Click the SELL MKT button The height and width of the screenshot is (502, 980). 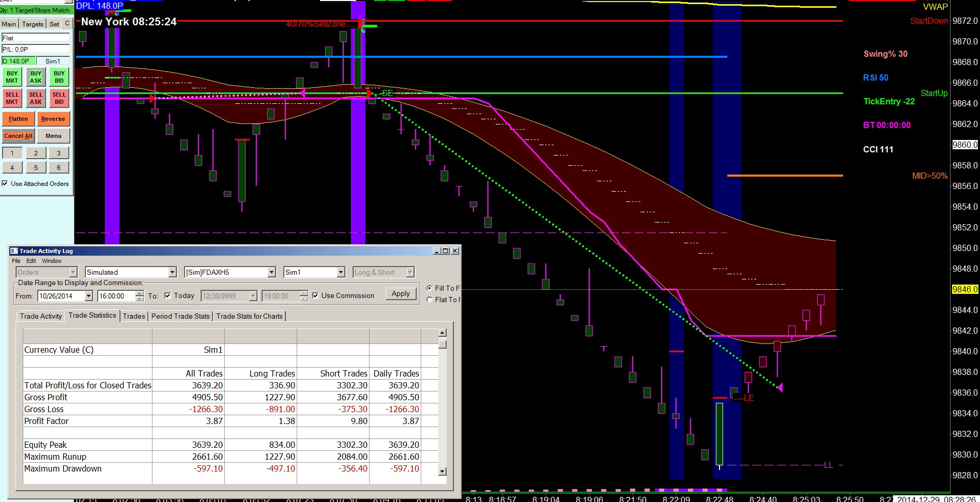point(12,98)
